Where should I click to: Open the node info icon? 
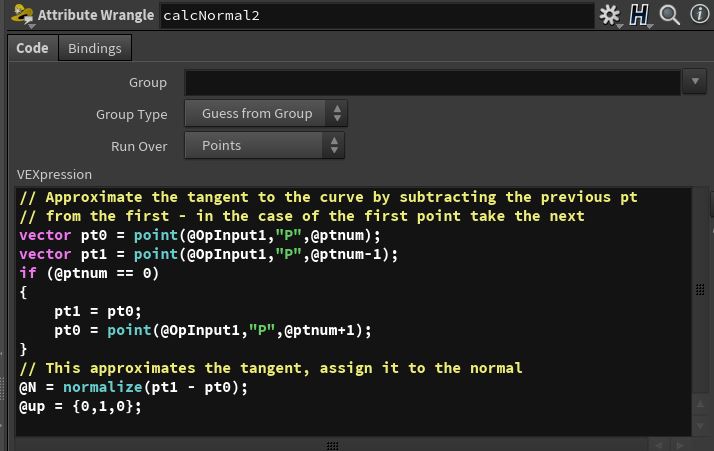[x=697, y=15]
